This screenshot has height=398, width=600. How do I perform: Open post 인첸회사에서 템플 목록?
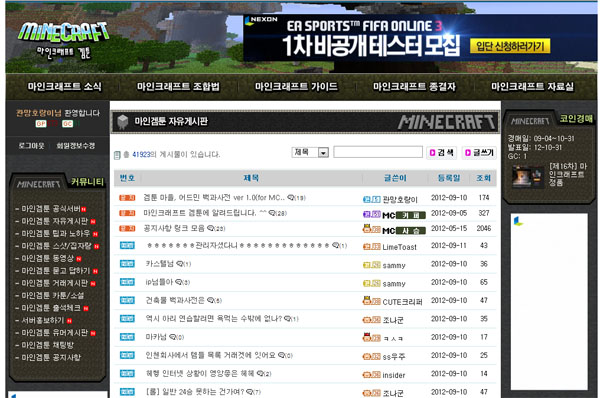[210, 355]
